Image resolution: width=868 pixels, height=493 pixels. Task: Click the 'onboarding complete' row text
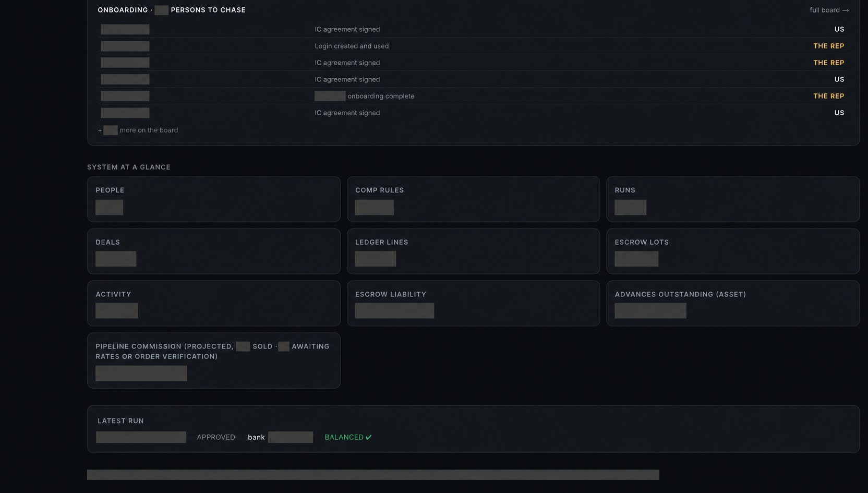[381, 96]
